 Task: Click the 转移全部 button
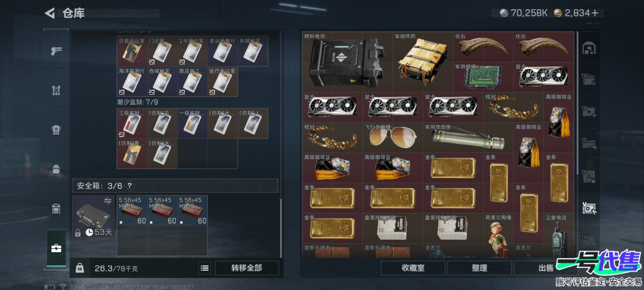(247, 268)
